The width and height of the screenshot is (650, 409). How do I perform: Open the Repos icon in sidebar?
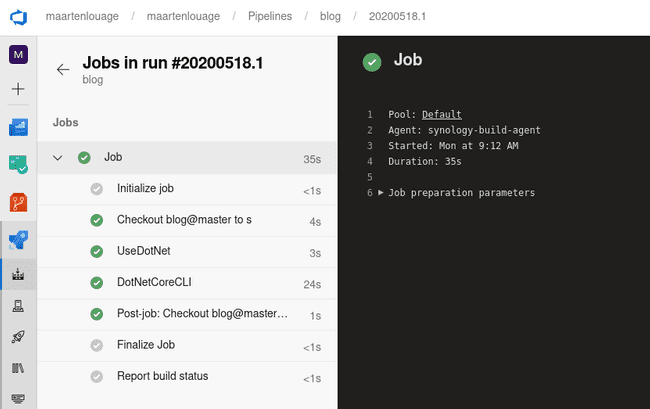pyautogui.click(x=18, y=203)
